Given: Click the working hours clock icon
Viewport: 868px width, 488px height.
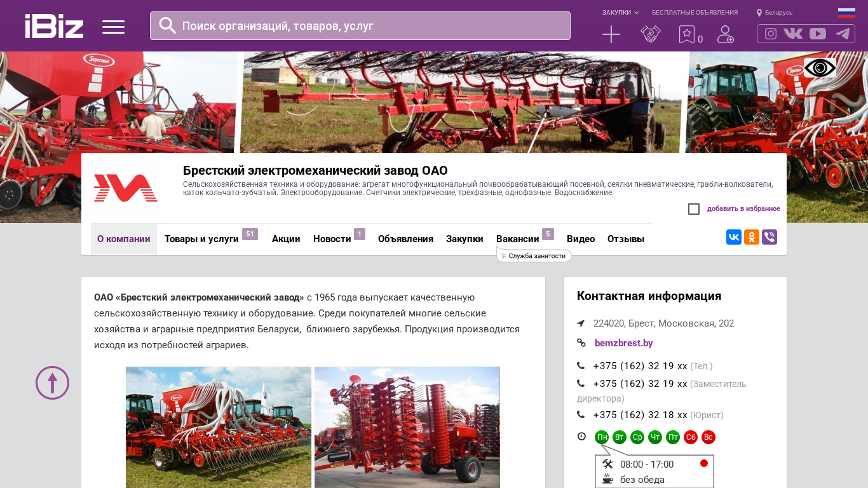Looking at the screenshot, I should click(581, 437).
